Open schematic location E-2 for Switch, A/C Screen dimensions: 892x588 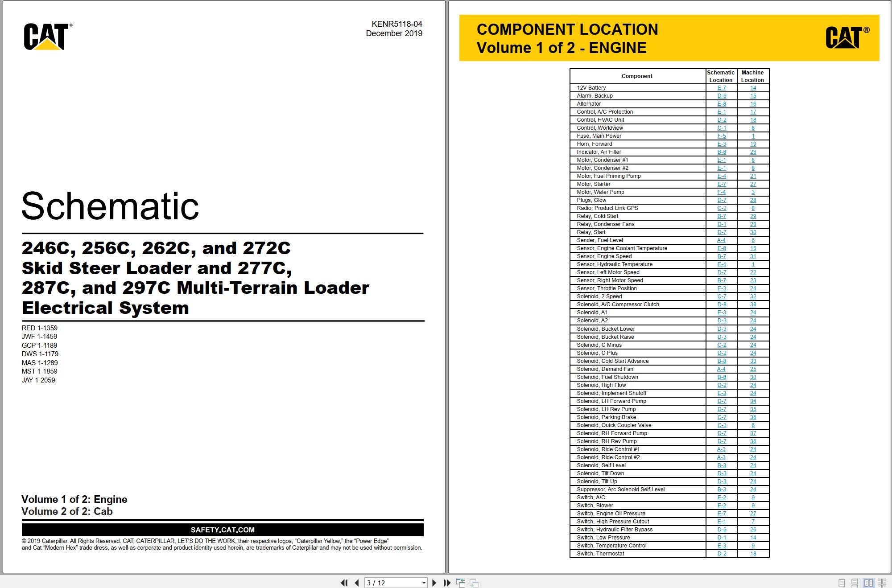[x=722, y=498]
